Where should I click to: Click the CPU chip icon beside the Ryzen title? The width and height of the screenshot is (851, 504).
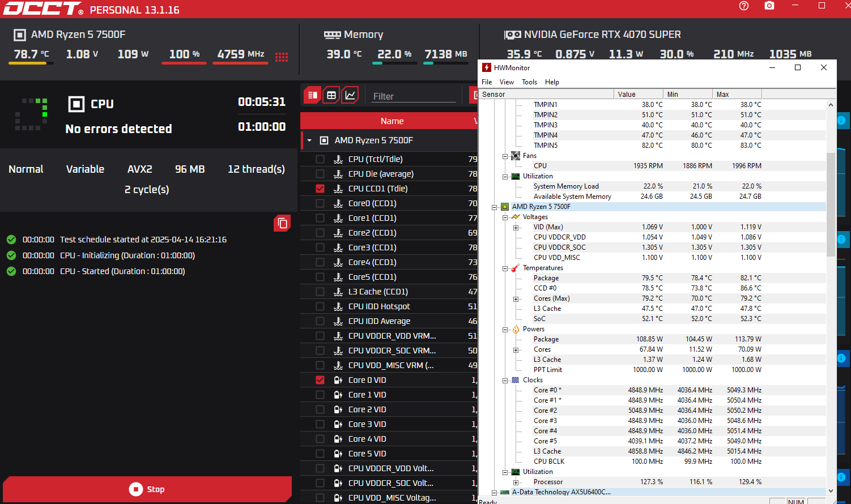pos(20,35)
